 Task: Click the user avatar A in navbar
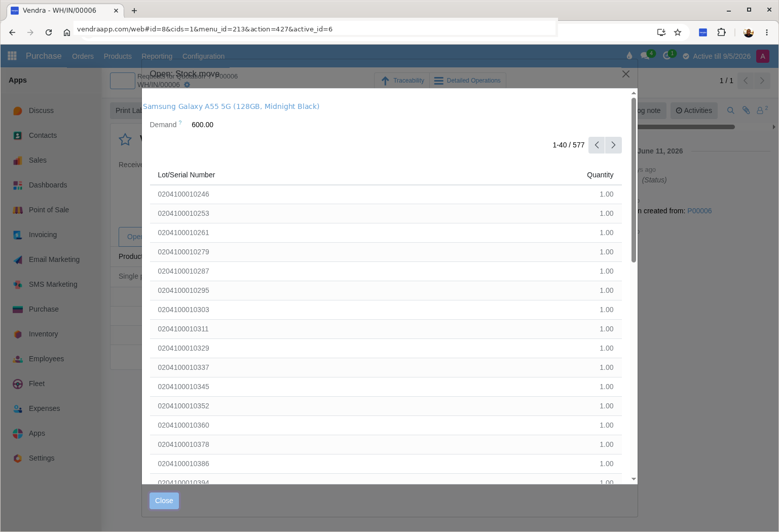(763, 56)
